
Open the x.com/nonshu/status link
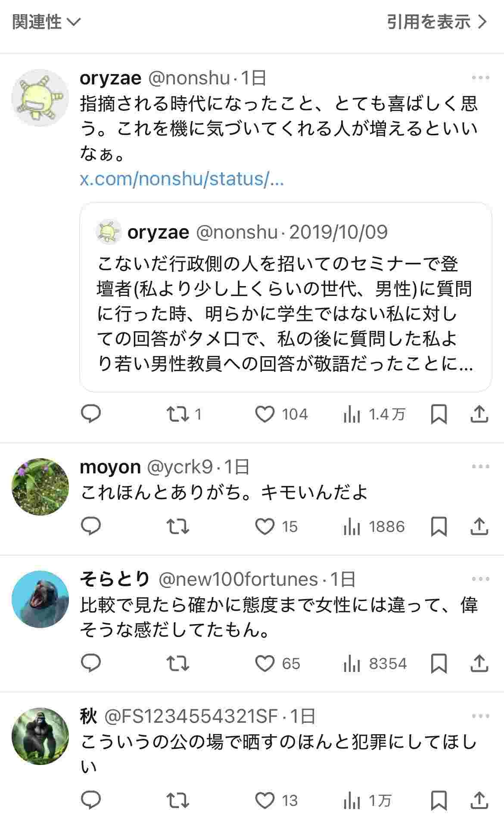coord(182,179)
